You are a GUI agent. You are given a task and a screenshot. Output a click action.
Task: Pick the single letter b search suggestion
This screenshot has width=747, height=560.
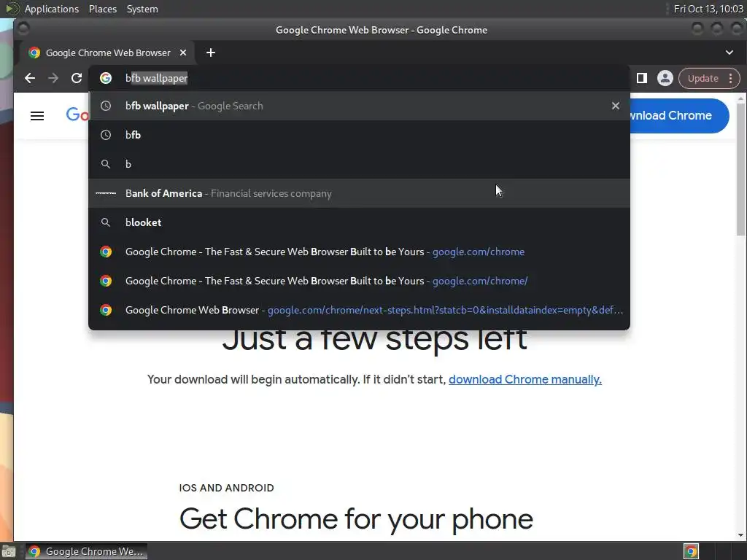click(x=359, y=164)
